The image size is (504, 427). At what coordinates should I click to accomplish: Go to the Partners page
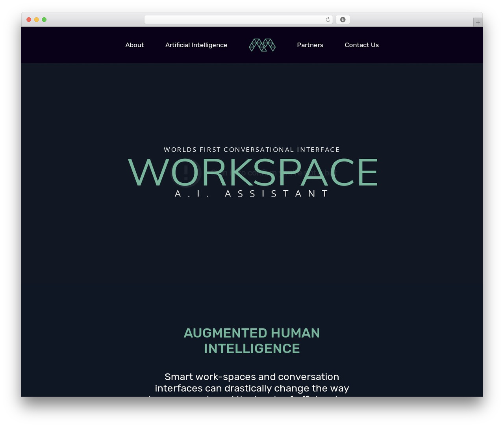click(x=310, y=45)
